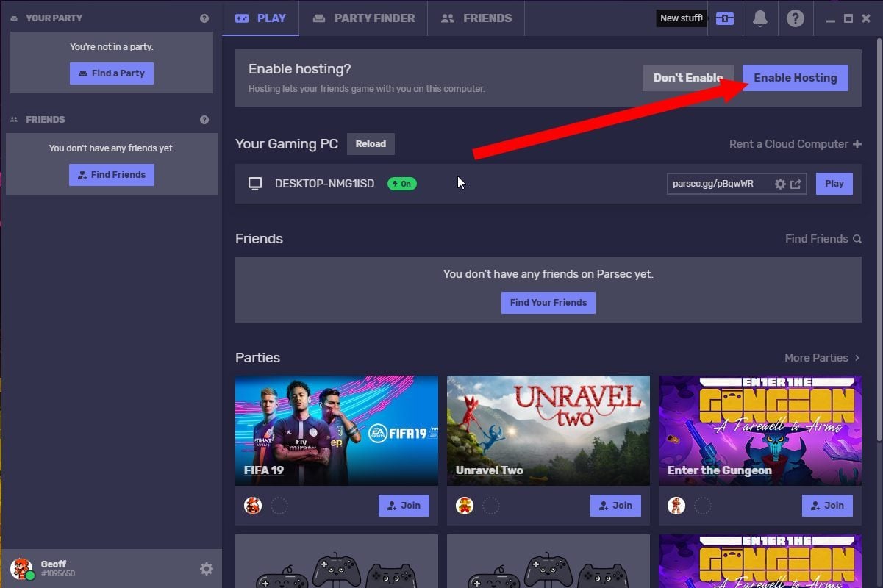The height and width of the screenshot is (588, 883).
Task: Open the help question mark in top bar
Action: [795, 18]
